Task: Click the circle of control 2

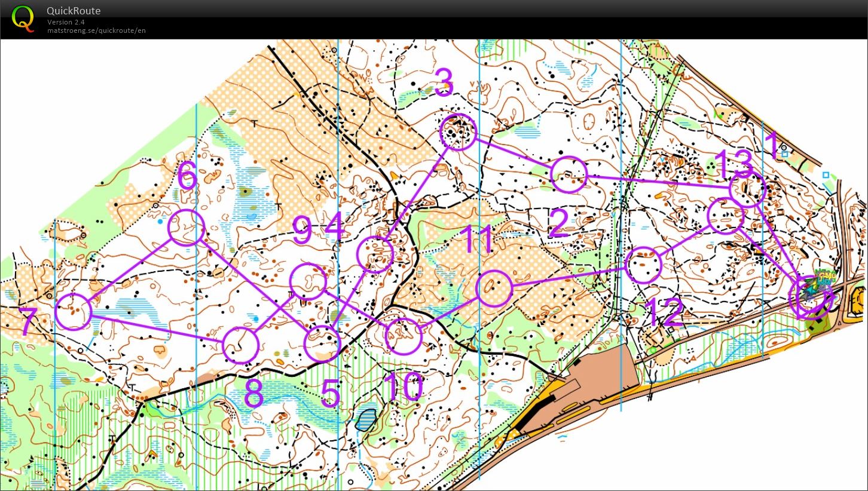Action: 569,174
